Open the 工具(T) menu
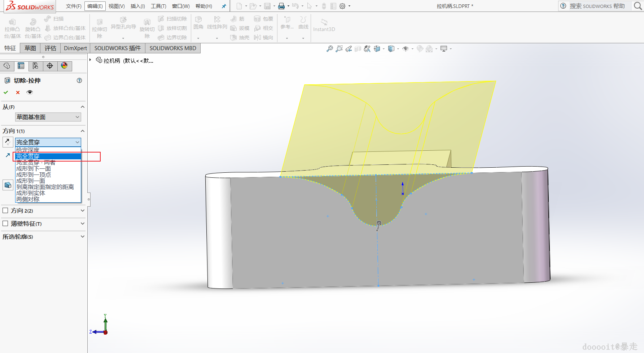Viewport: 644px width, 353px height. (158, 6)
